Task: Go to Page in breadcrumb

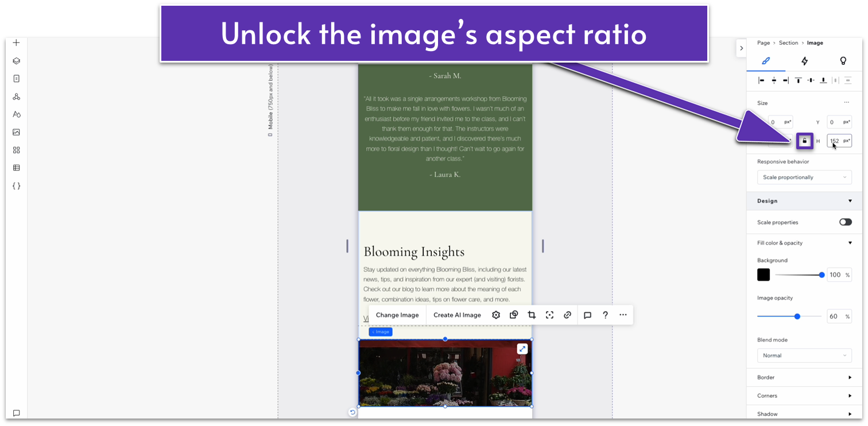Action: pyautogui.click(x=764, y=43)
